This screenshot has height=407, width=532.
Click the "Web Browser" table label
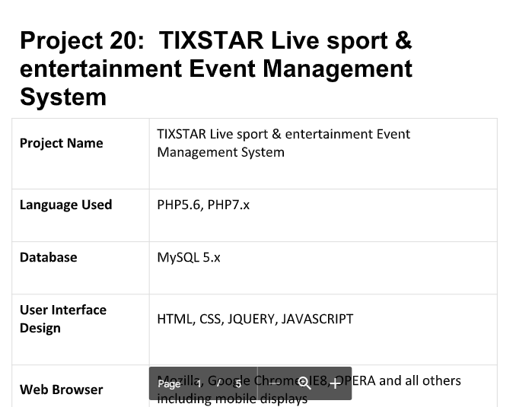62,390
